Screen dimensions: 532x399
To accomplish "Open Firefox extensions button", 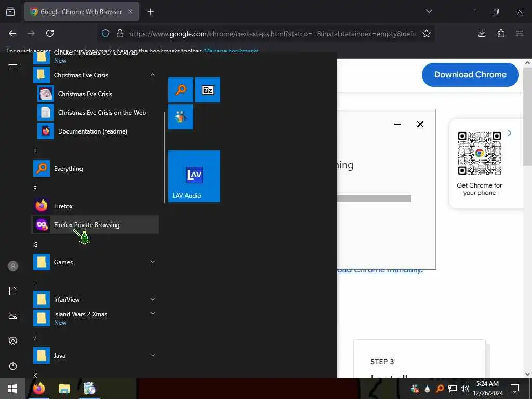I will 501,33.
